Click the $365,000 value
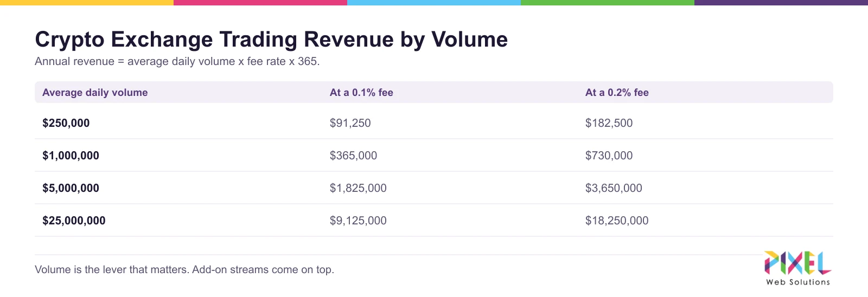Viewport: 868px width, 297px height. coord(353,156)
